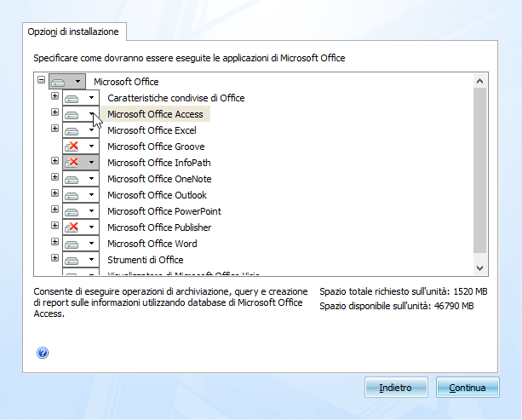This screenshot has width=522, height=420.
Task: Expand the Microsoft Office Access node
Action: [55, 112]
